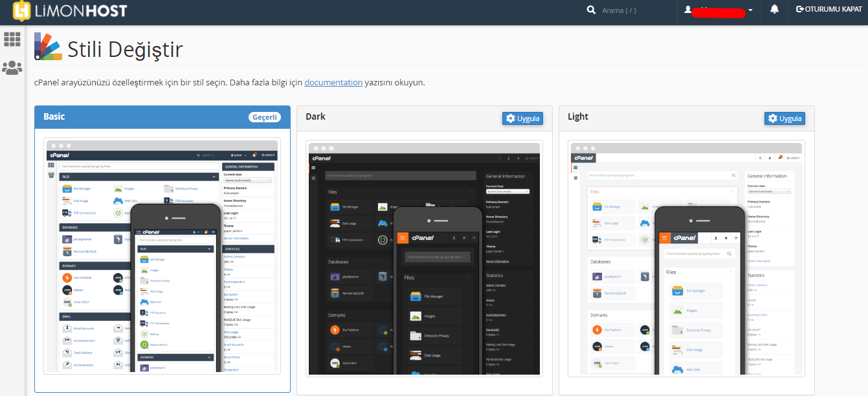Open the user account dropdown
Viewport: 868px width, 396px height.
(x=718, y=10)
